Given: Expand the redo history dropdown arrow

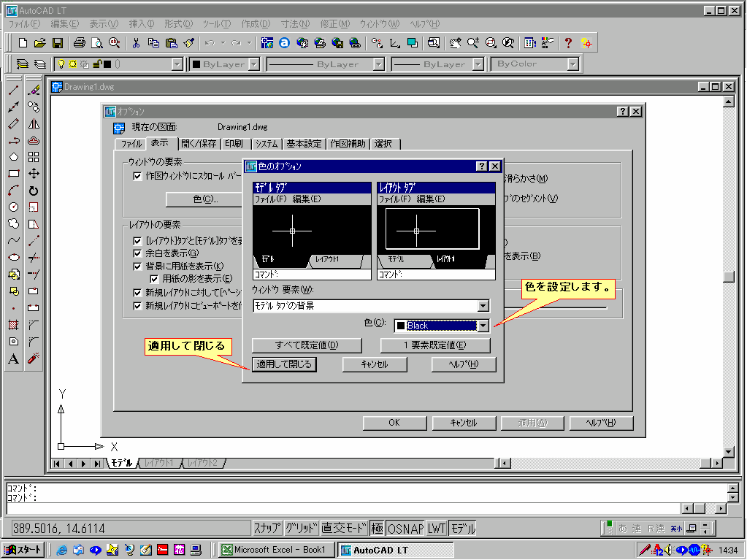Looking at the screenshot, I should tap(249, 43).
